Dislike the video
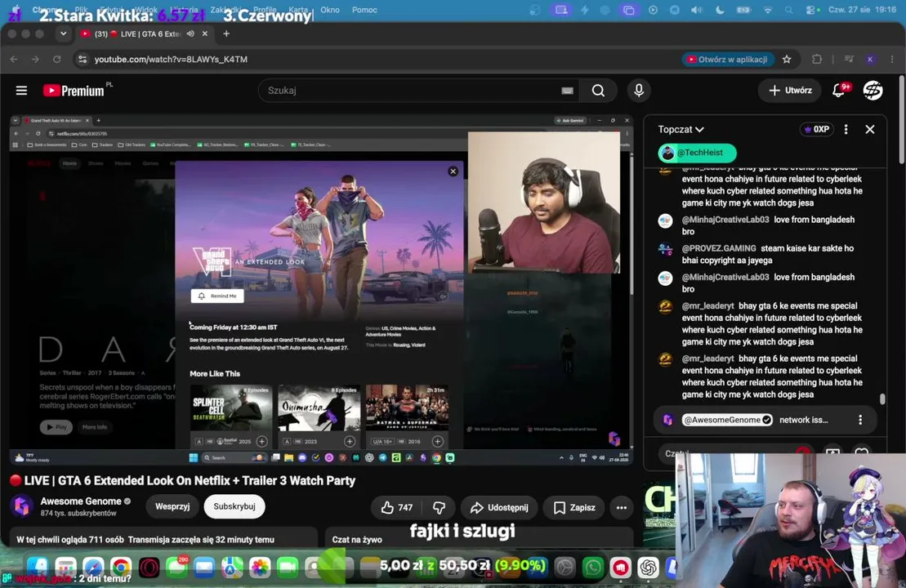The image size is (906, 588). coord(439,507)
